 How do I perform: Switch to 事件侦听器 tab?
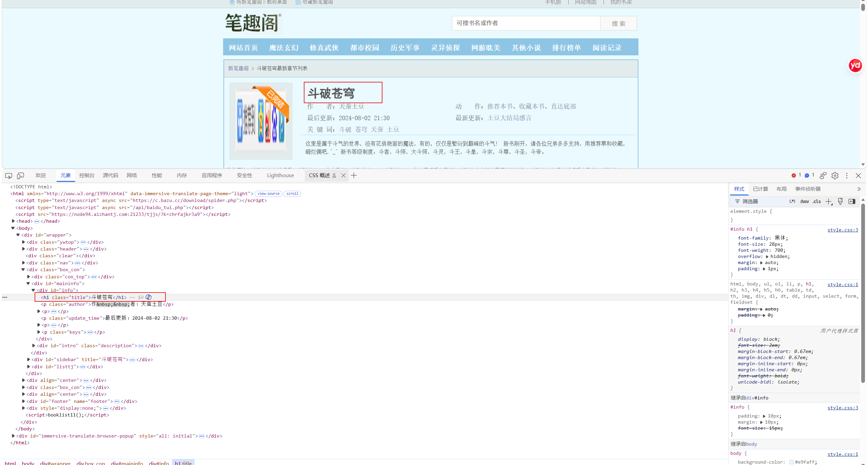[808, 189]
